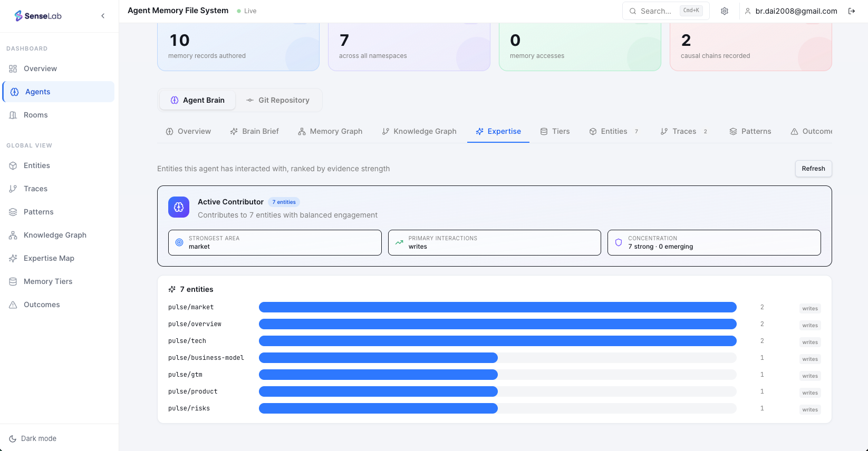Click the pulse/product entity label
This screenshot has height=451, width=868.
pyautogui.click(x=193, y=391)
